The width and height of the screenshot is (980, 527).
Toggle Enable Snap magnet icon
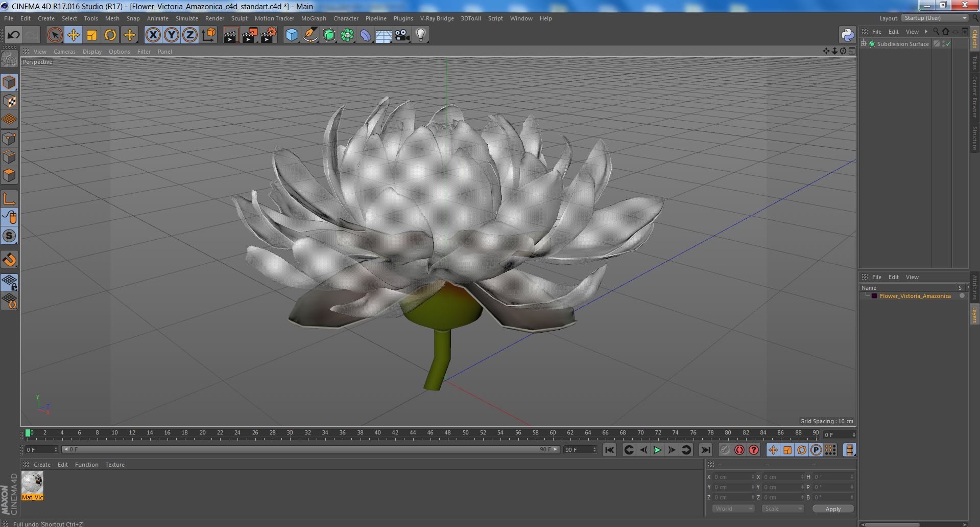coord(9,260)
